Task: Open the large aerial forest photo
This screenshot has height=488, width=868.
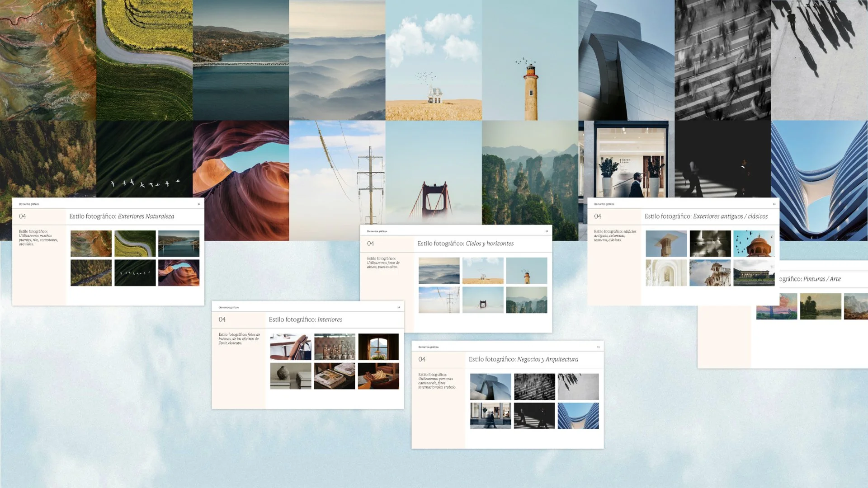Action: click(48, 159)
